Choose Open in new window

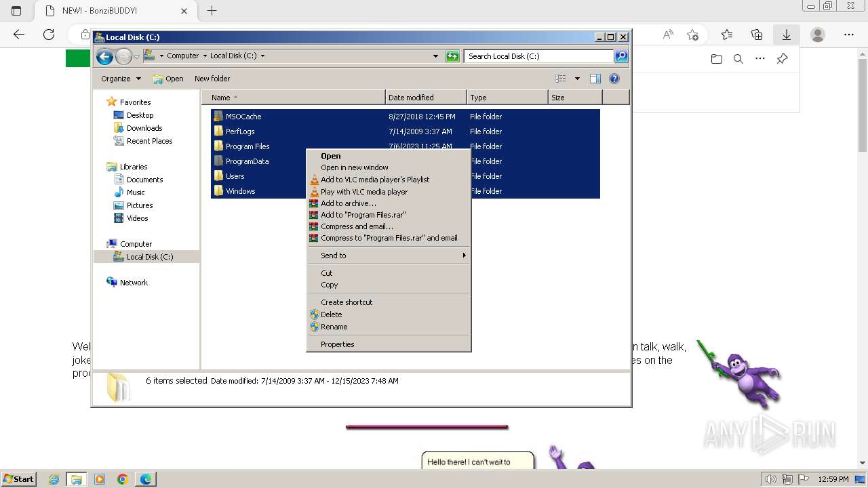[389, 167]
